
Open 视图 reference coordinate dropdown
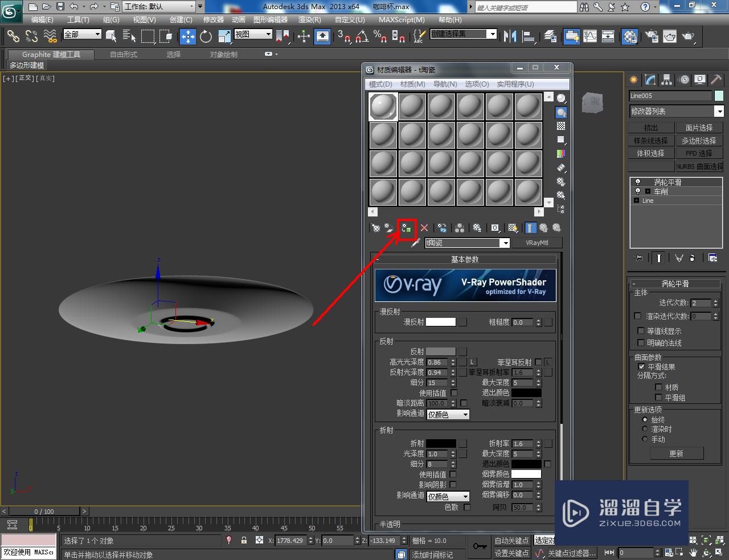253,34
